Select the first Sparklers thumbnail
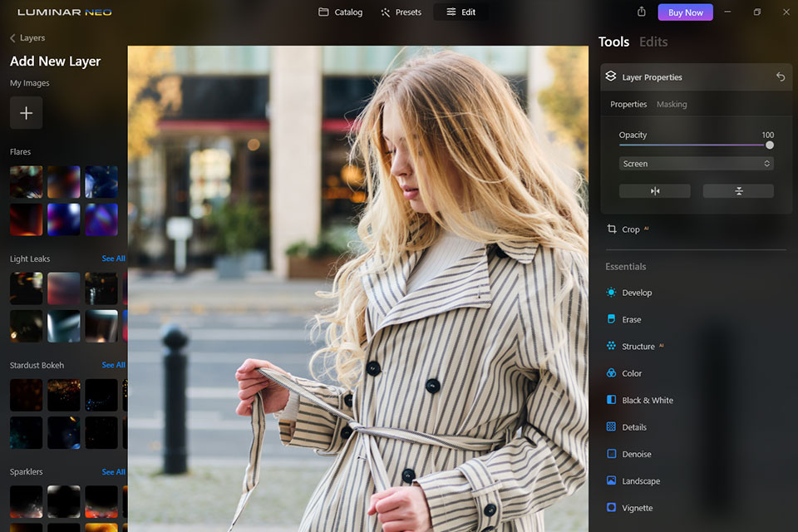 (26, 502)
